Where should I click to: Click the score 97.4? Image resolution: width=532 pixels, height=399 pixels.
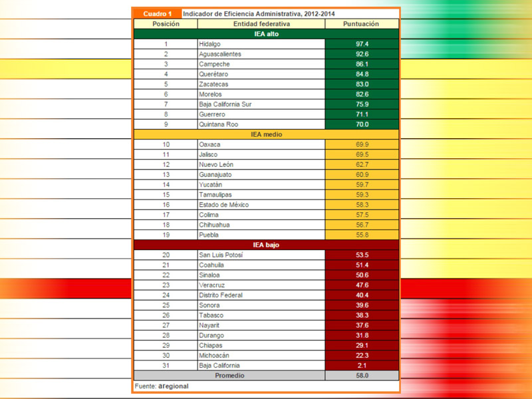click(x=362, y=44)
